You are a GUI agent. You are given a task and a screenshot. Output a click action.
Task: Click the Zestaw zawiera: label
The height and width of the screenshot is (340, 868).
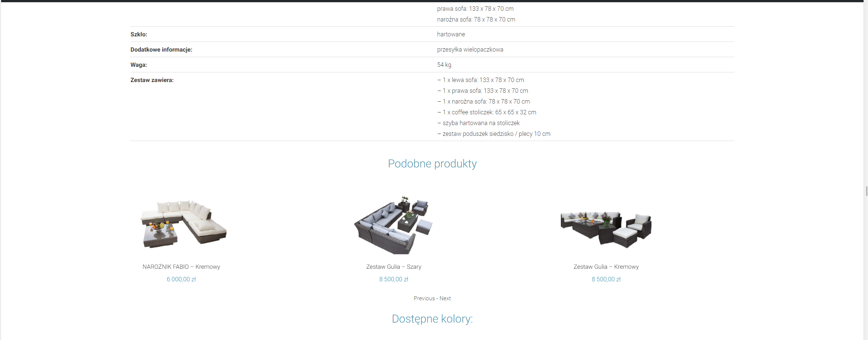pos(152,80)
